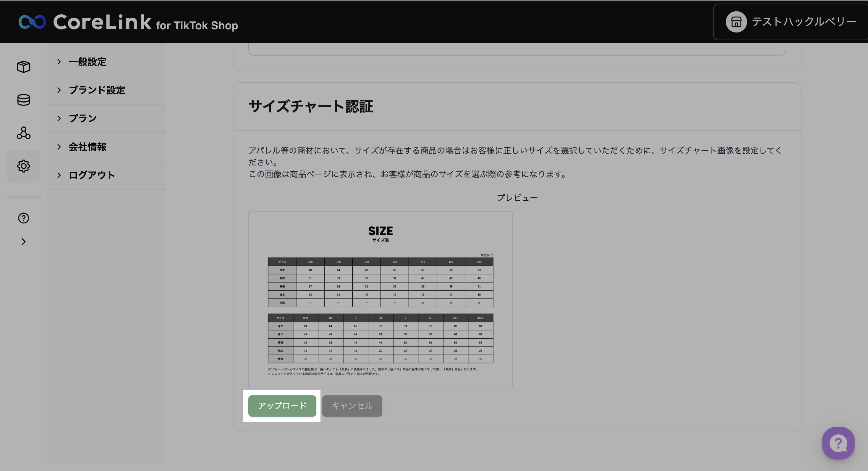Open the integrations nodes icon in sidebar
The width and height of the screenshot is (868, 471).
24,133
